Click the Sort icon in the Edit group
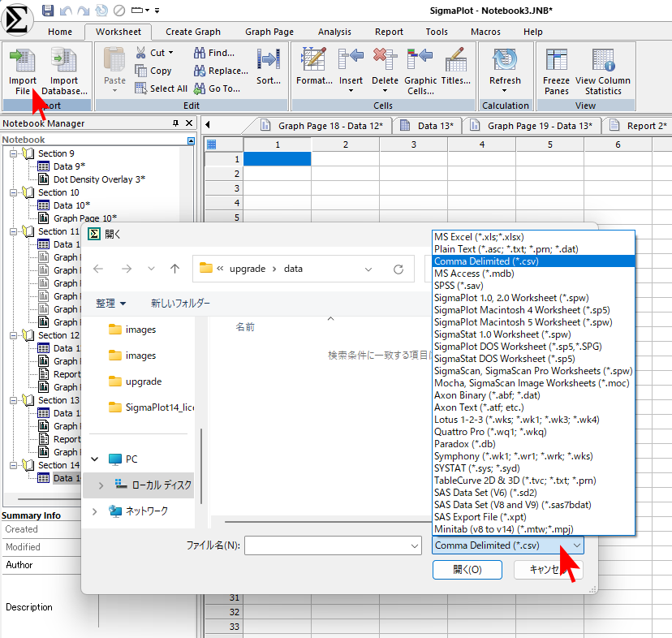Viewport: 672px width, 638px height. (x=268, y=62)
